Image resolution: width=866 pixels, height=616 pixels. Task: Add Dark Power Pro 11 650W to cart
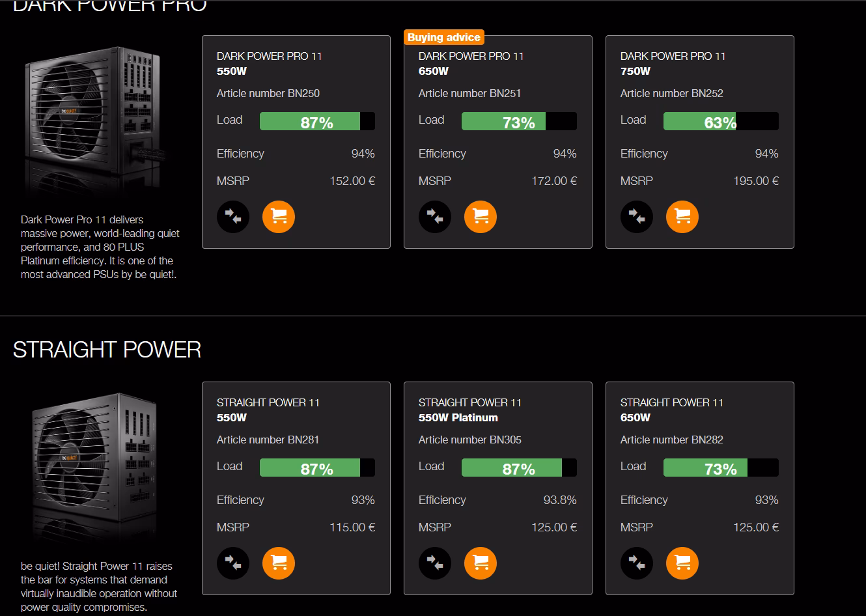(481, 217)
